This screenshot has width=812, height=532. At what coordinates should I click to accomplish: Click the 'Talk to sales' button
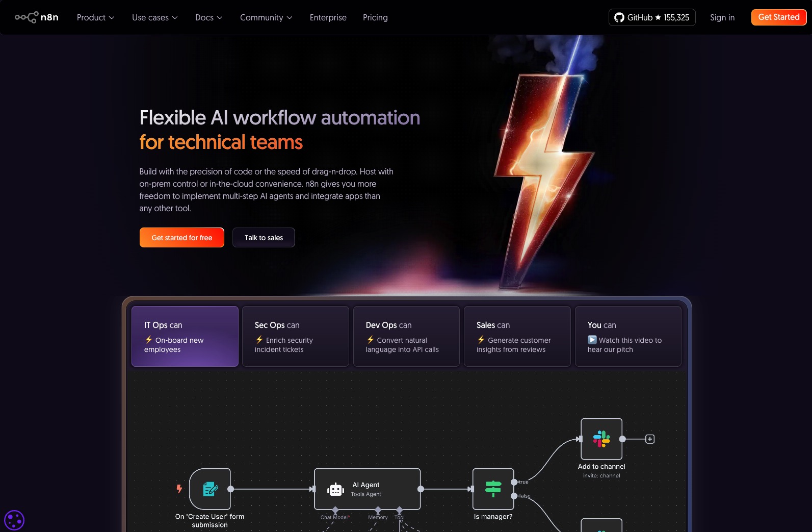pos(264,238)
